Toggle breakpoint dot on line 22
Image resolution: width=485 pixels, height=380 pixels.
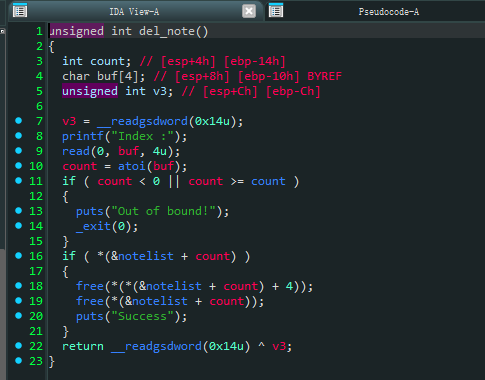pos(19,346)
